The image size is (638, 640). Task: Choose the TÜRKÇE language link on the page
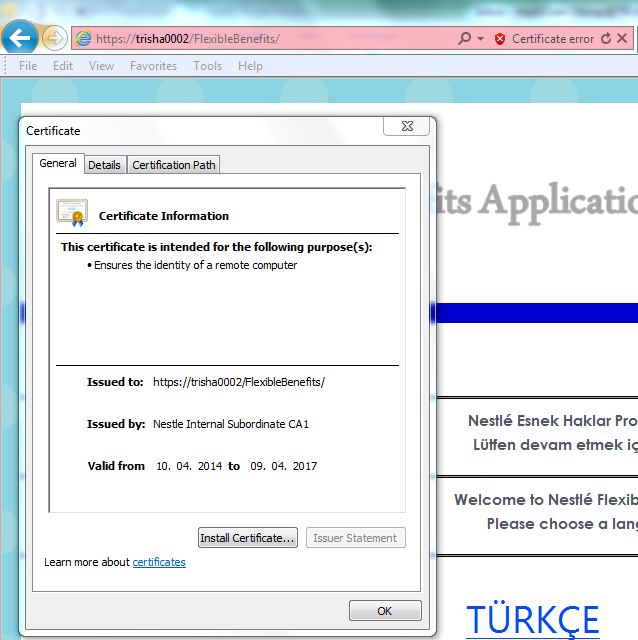click(x=533, y=619)
